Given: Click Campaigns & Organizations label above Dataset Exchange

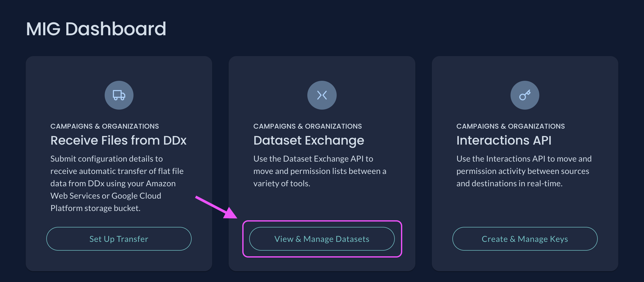Looking at the screenshot, I should [307, 126].
